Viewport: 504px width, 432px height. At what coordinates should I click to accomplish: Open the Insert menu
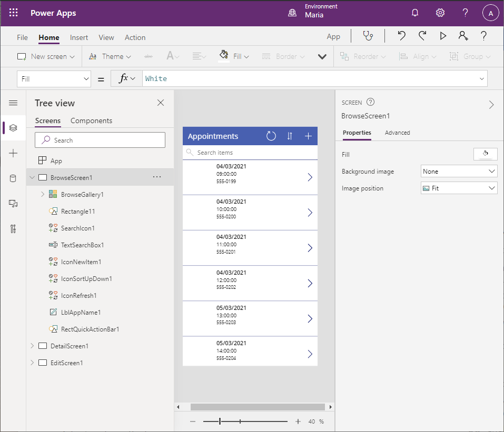pos(79,37)
